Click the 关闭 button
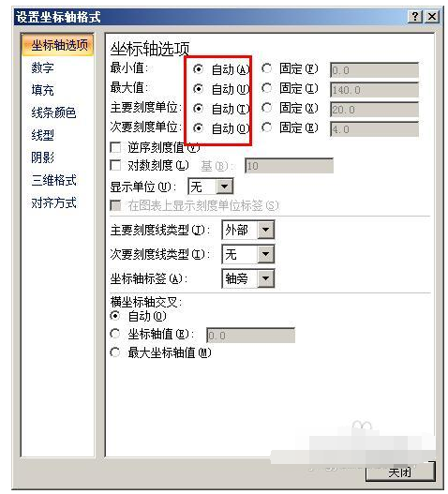The width and height of the screenshot is (448, 494). (x=400, y=472)
